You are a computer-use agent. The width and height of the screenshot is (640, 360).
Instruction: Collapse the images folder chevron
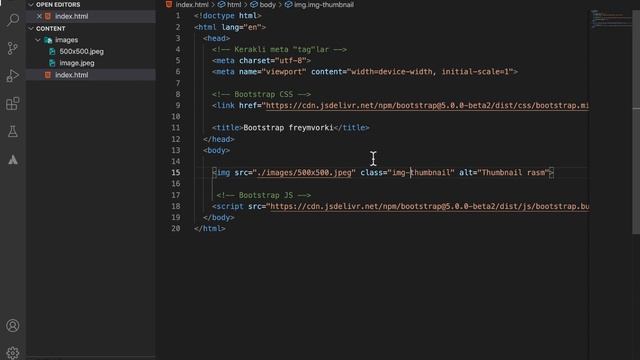(x=38, y=40)
